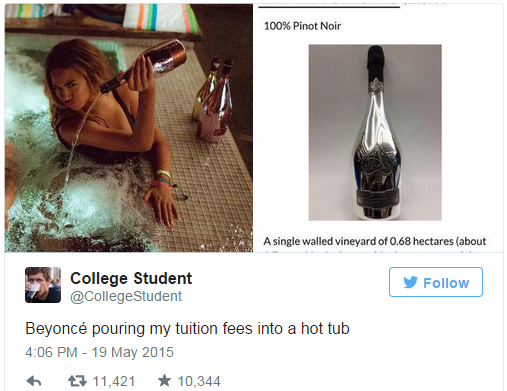
Task: Click the bracelets on the wrist in photo
Action: pos(164,180)
